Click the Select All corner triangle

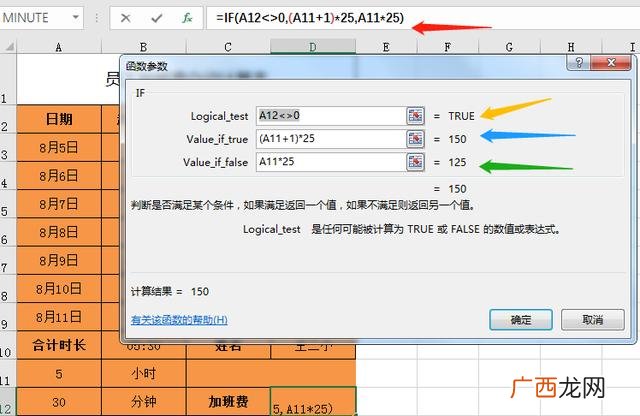pyautogui.click(x=9, y=47)
